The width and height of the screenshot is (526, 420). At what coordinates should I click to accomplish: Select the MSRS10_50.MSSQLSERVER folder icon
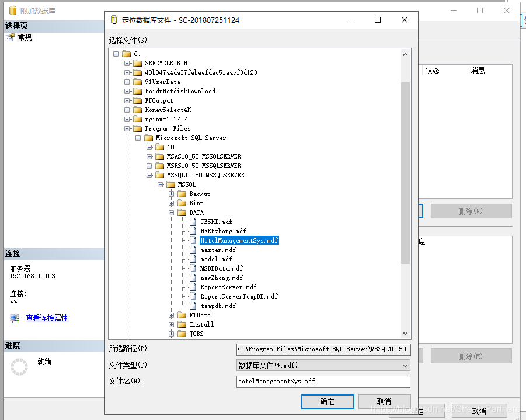(160, 166)
